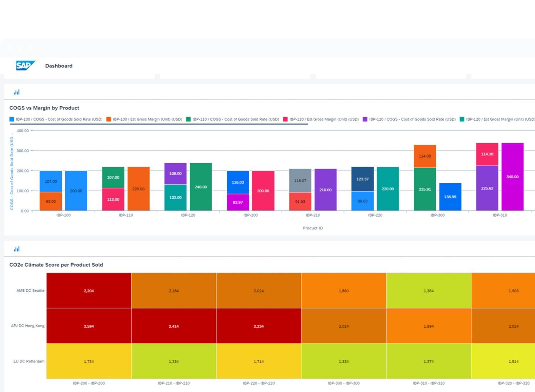Click green IBP-110 COGS legend square
Image resolution: width=535 pixels, height=392 pixels.
[x=188, y=119]
